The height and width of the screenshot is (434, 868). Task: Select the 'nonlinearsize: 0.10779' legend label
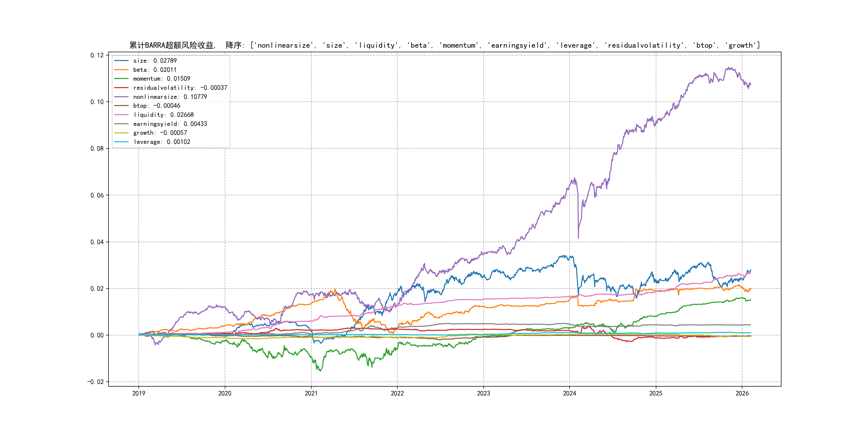click(x=170, y=97)
